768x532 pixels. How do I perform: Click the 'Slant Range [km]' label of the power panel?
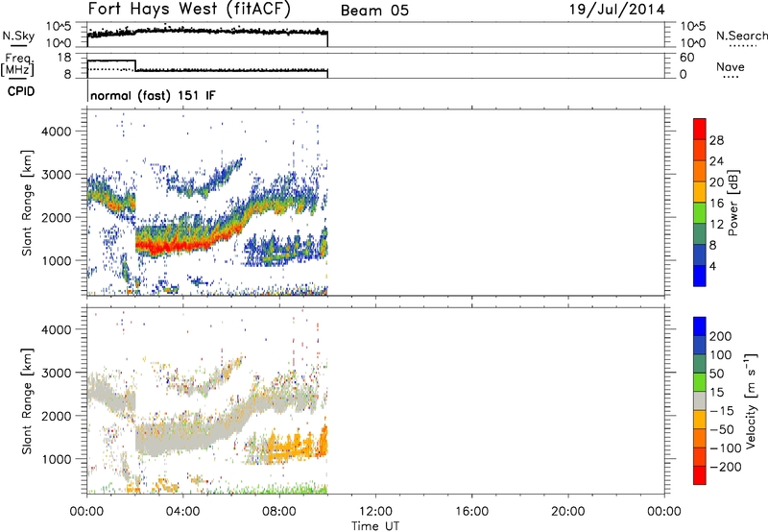coord(27,203)
